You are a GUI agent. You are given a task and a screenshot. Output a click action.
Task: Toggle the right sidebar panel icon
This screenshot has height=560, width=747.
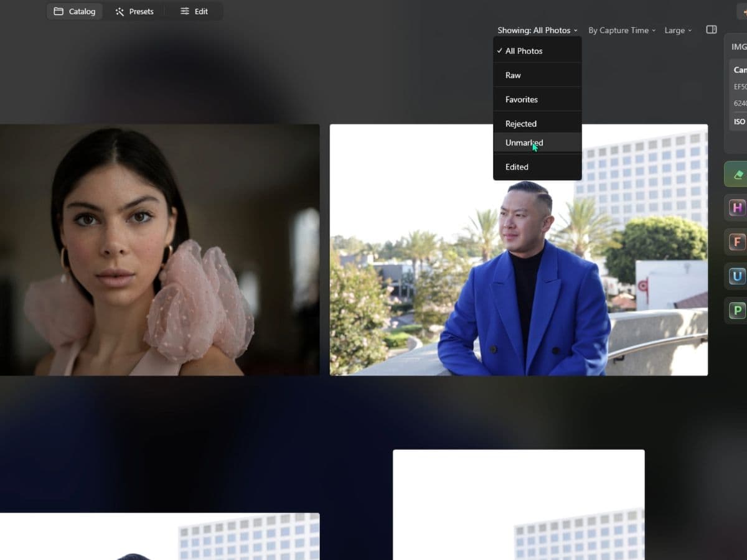point(712,29)
